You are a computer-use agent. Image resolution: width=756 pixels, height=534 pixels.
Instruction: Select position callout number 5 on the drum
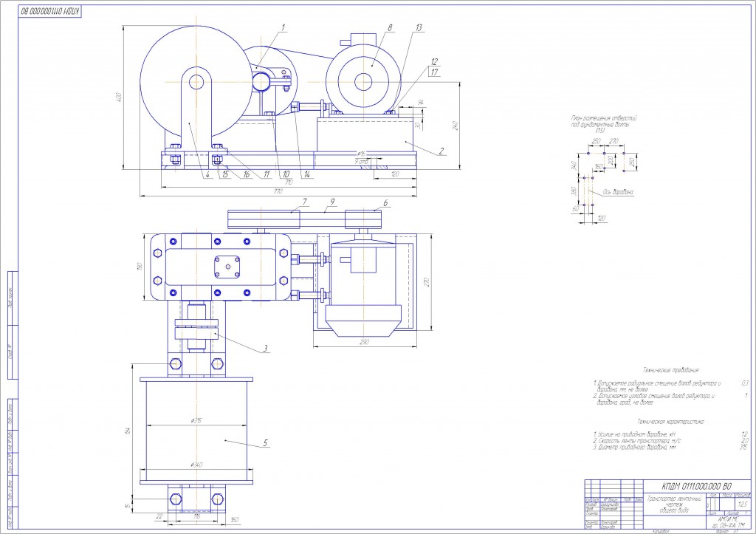tap(266, 442)
